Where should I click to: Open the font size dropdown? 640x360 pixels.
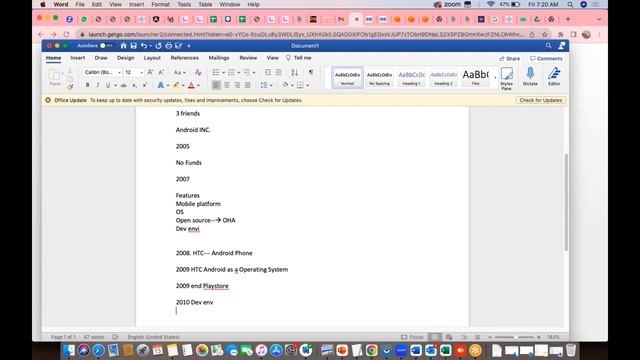point(142,73)
